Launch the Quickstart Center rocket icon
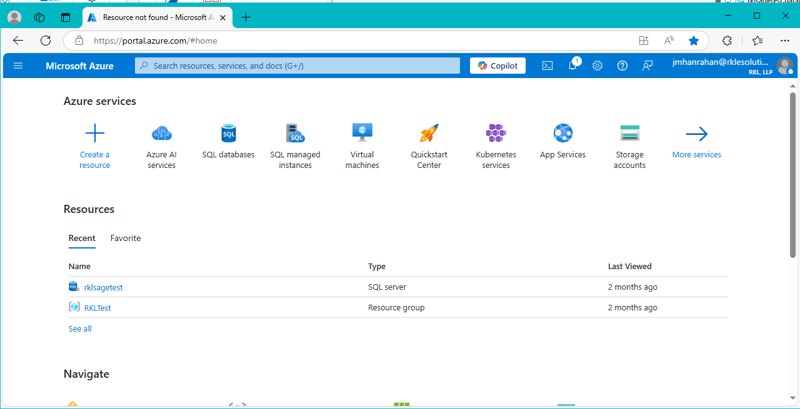 429,133
